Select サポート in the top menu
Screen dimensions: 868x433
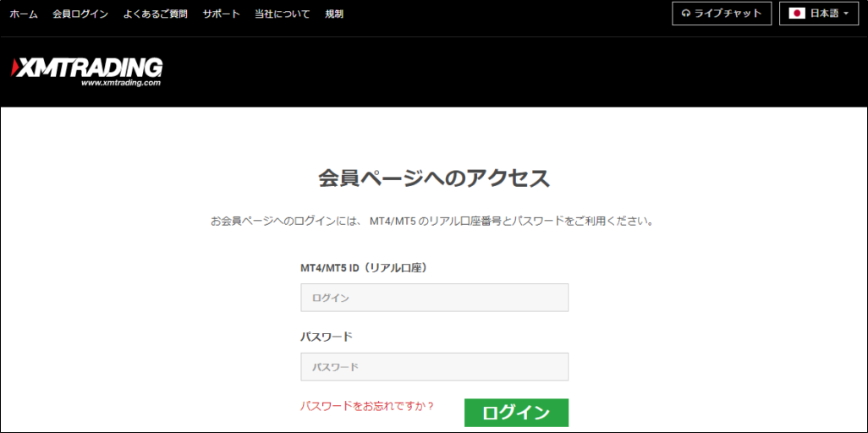[221, 14]
